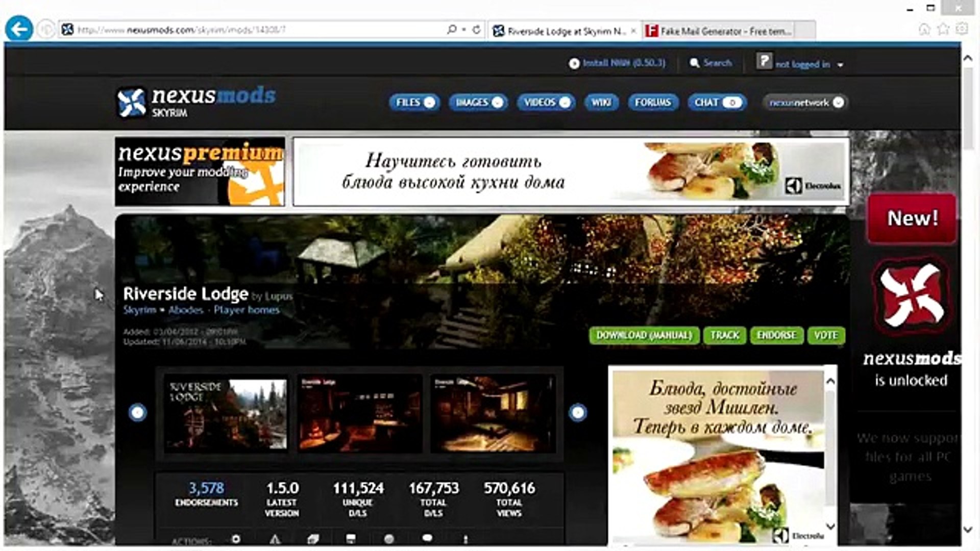Viewport: 980px width, 551px height.
Task: Open the Search link in the top bar
Action: pyautogui.click(x=717, y=63)
